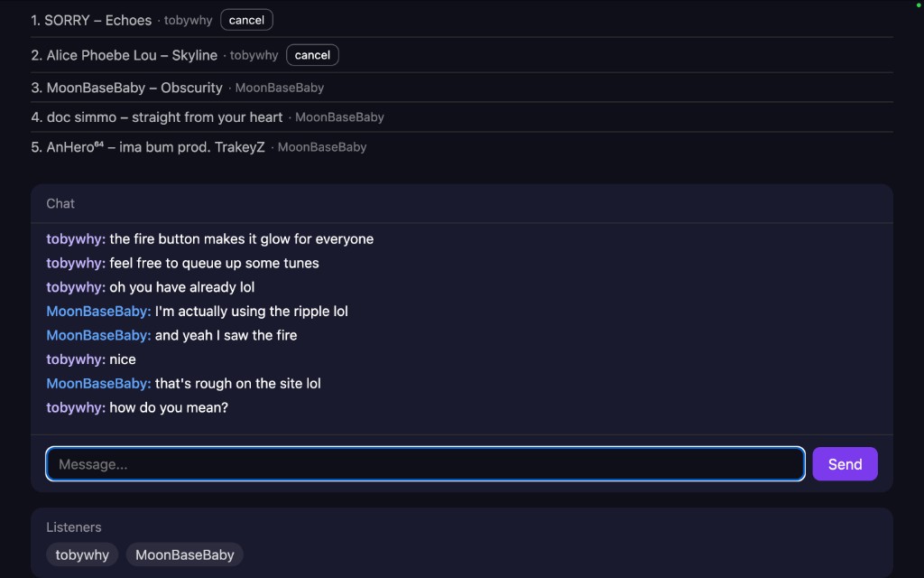Click the Chat panel header

(60, 203)
